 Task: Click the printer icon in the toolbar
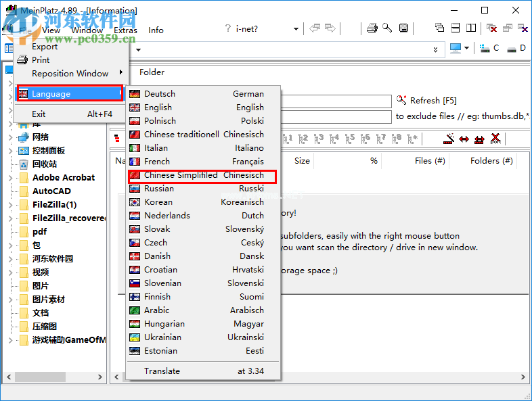click(372, 28)
